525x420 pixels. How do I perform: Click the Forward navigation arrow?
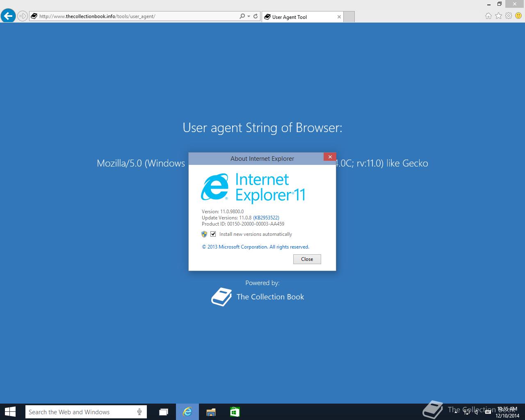(x=23, y=16)
